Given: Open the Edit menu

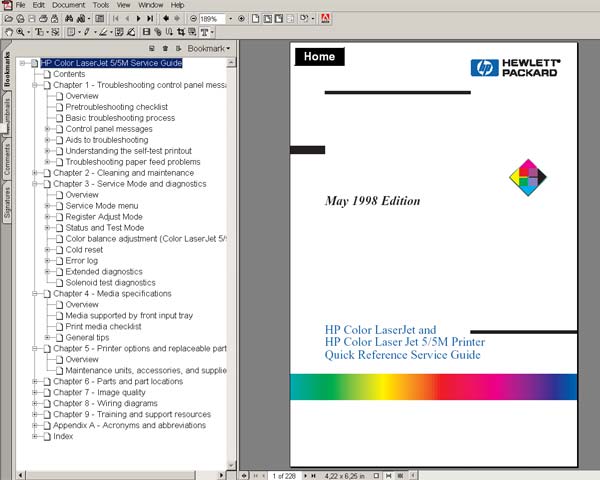Looking at the screenshot, I should click(39, 5).
